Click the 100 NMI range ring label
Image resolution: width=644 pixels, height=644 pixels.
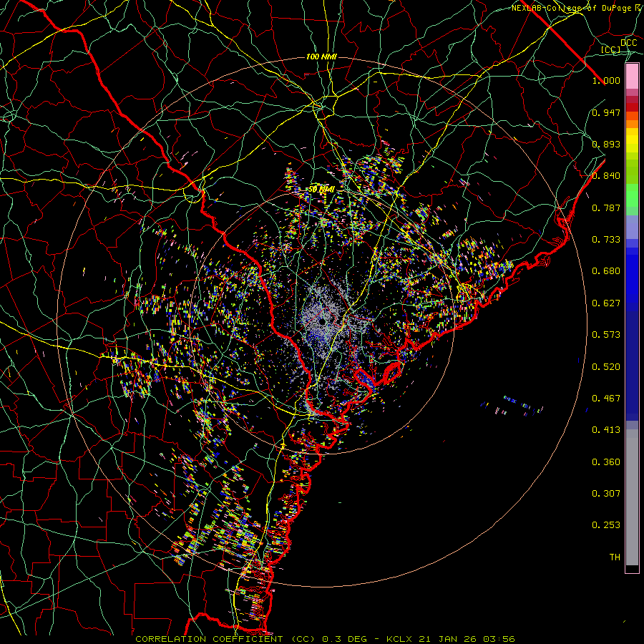321,57
